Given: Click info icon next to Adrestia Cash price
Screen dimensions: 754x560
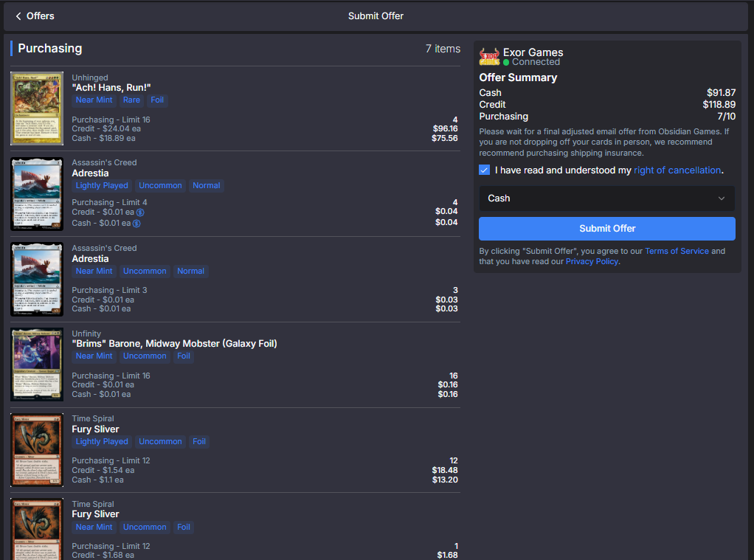Looking at the screenshot, I should tap(136, 224).
